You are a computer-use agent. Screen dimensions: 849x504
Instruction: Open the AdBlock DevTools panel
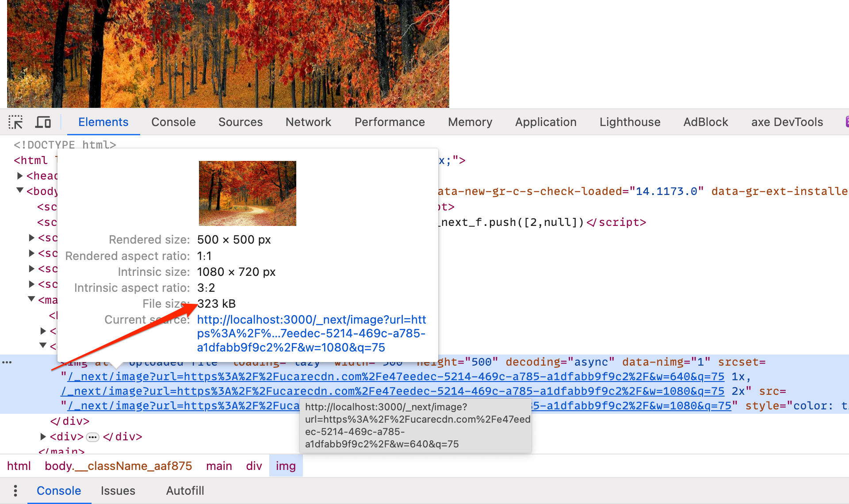705,122
